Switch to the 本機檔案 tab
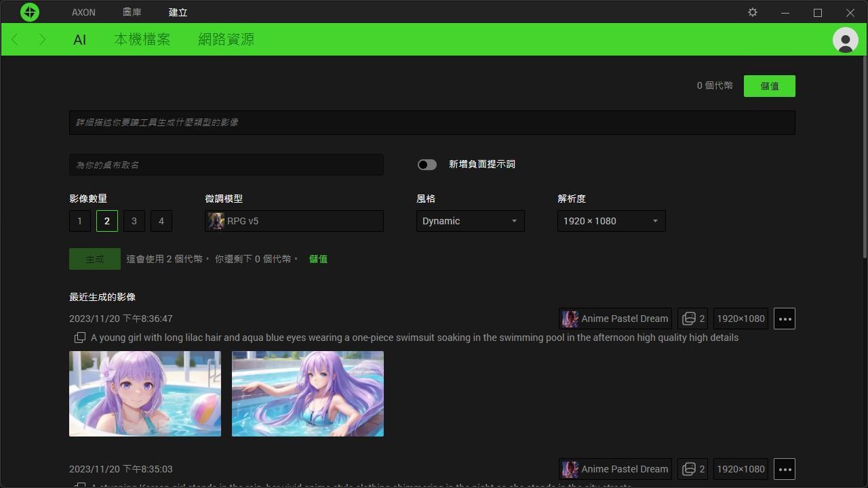This screenshot has width=868, height=488. coord(142,39)
